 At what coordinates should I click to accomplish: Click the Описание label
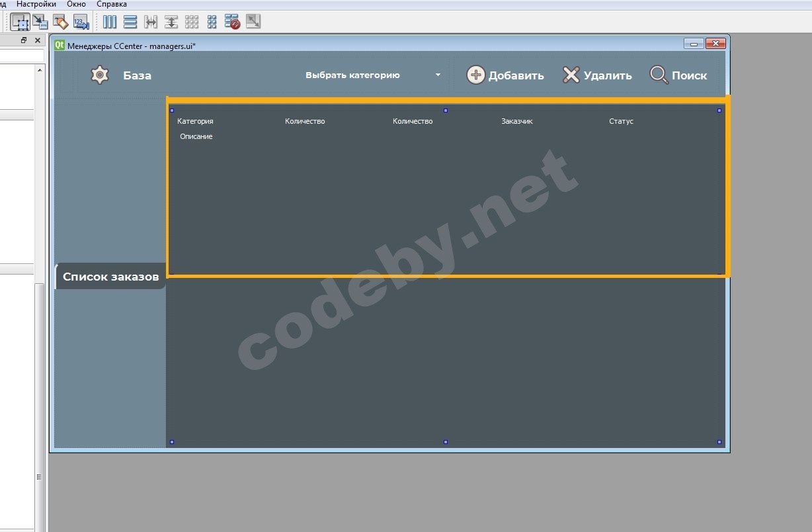click(x=196, y=136)
